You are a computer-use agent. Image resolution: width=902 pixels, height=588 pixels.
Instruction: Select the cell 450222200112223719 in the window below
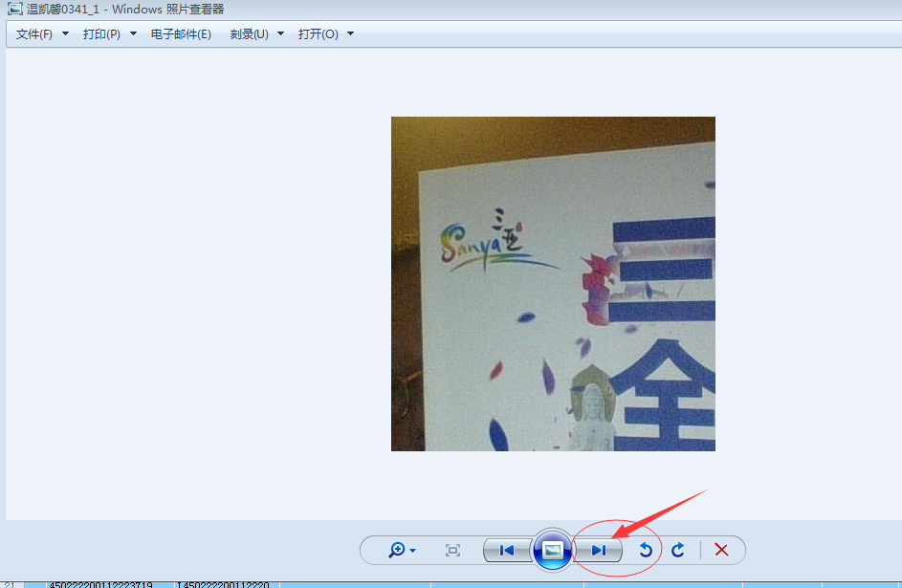101,584
